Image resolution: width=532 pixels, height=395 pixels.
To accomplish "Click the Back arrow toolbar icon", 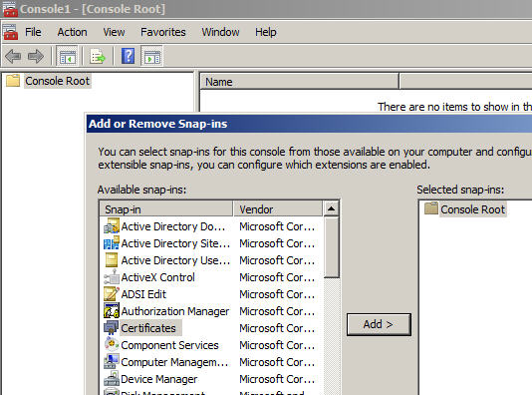I will pyautogui.click(x=13, y=56).
